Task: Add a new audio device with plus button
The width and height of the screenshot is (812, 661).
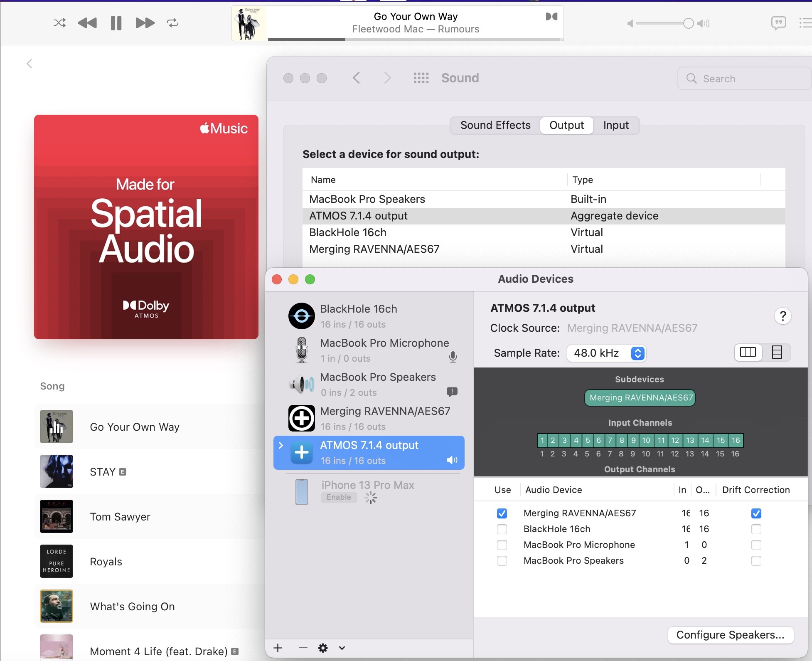Action: [278, 648]
